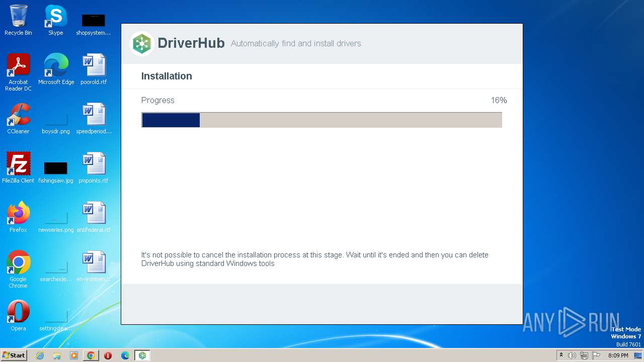Select the Skype desktop shortcut

pos(56,20)
